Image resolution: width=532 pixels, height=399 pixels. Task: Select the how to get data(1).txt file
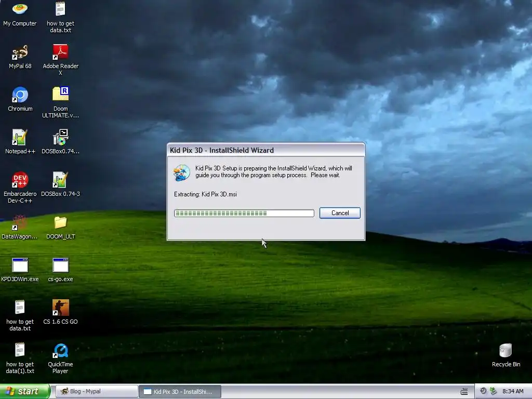click(20, 358)
